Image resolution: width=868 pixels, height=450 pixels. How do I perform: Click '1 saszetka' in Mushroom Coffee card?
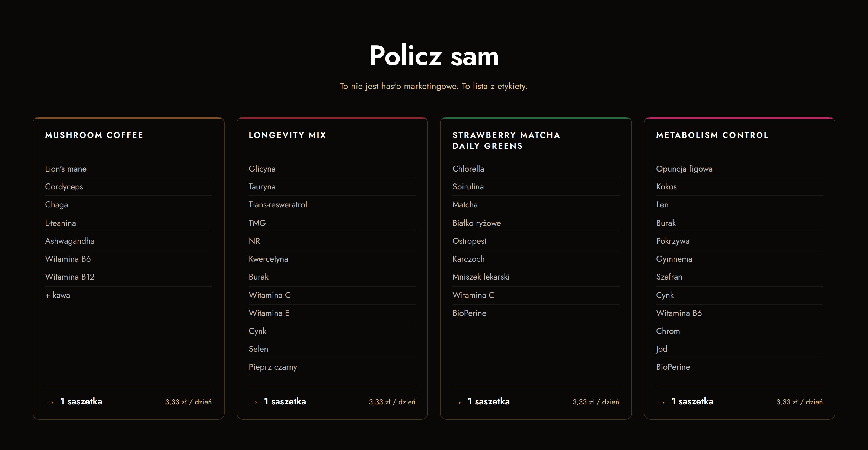pyautogui.click(x=81, y=401)
